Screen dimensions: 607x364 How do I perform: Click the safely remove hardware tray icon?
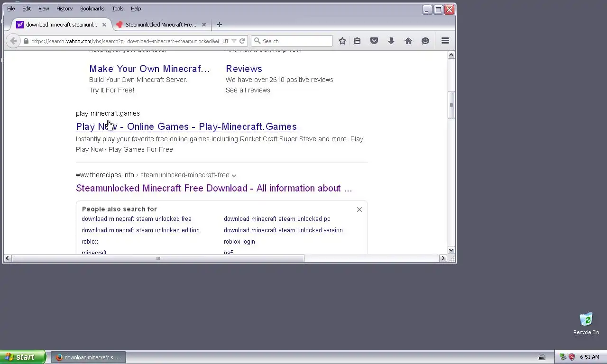tap(563, 357)
